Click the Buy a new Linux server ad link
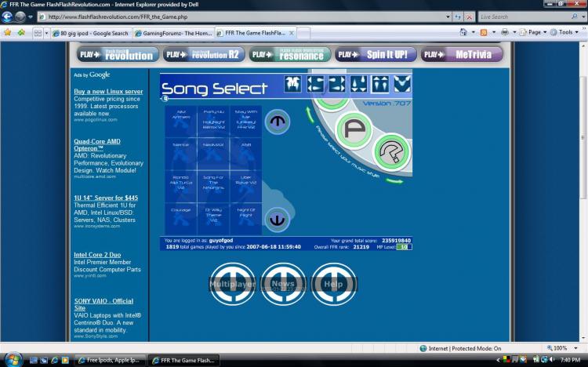This screenshot has width=588, height=367. click(108, 91)
